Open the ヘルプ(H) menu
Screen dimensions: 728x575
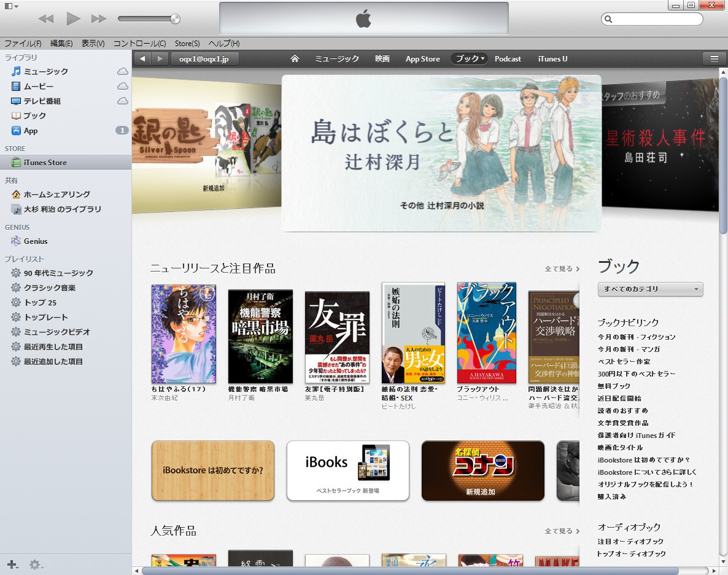[224, 43]
